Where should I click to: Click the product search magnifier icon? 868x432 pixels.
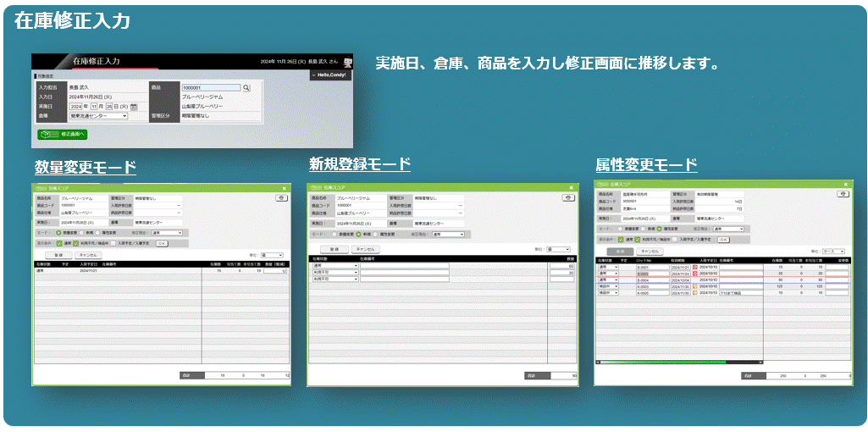246,87
